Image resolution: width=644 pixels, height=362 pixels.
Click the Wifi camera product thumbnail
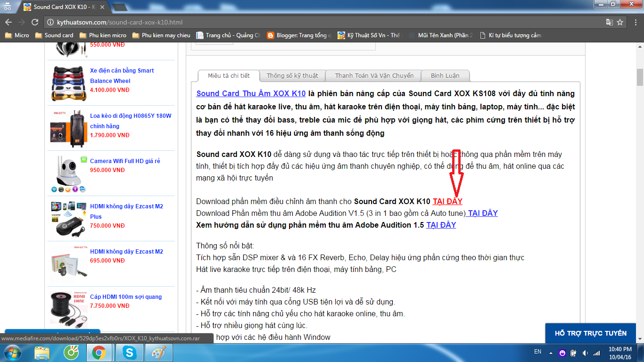click(x=69, y=173)
